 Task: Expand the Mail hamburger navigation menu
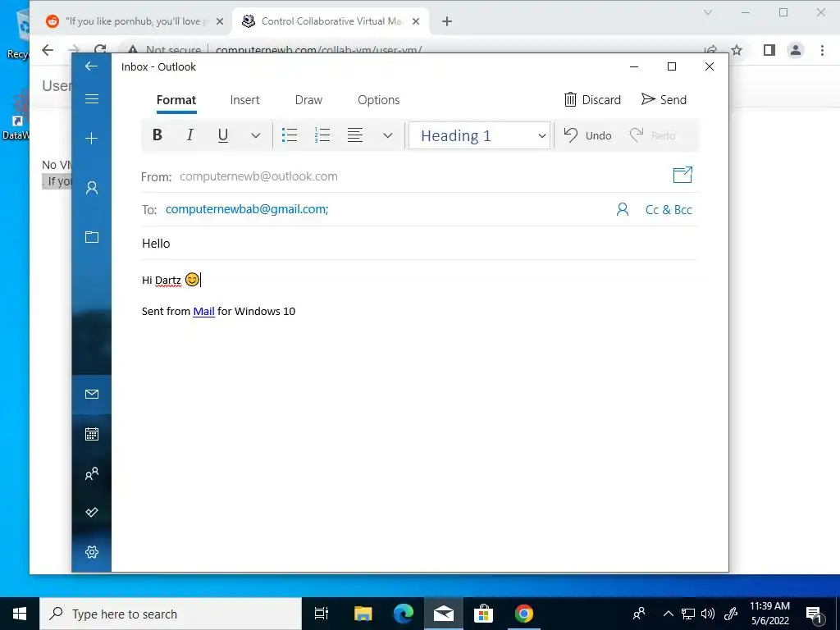coord(92,99)
